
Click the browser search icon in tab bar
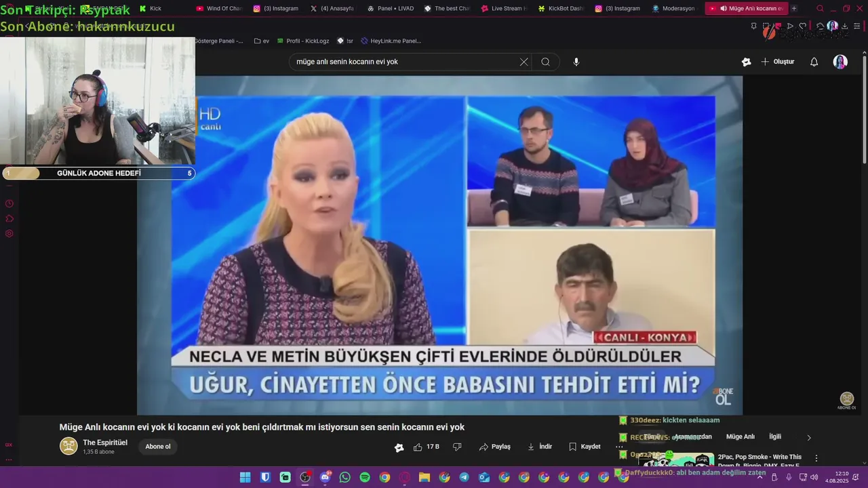(820, 8)
